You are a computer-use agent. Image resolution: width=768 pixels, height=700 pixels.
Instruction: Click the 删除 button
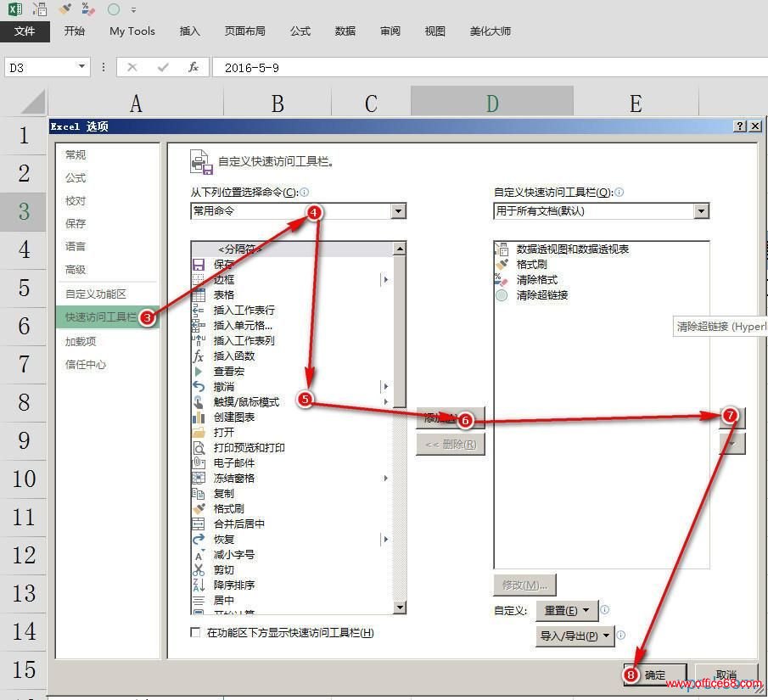pyautogui.click(x=450, y=444)
